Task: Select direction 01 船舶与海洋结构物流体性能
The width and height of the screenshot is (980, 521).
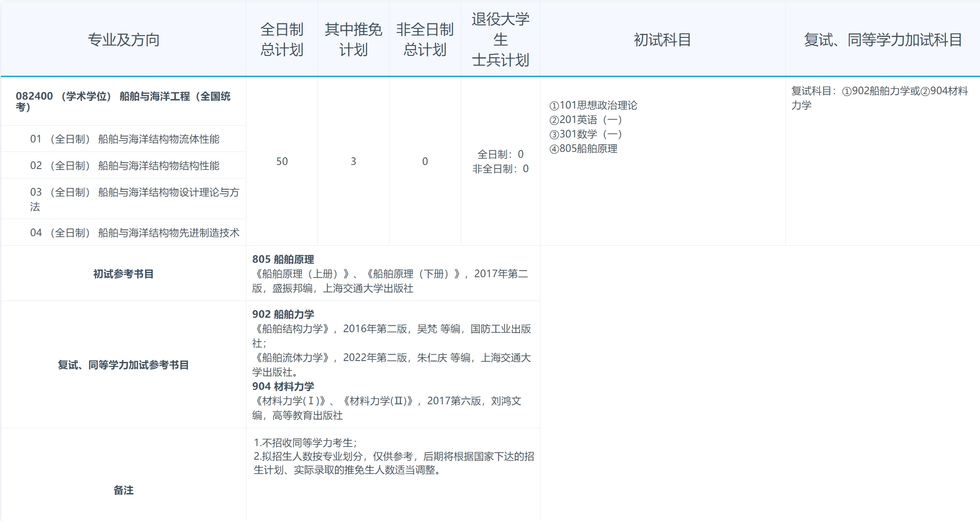Action: [x=125, y=139]
